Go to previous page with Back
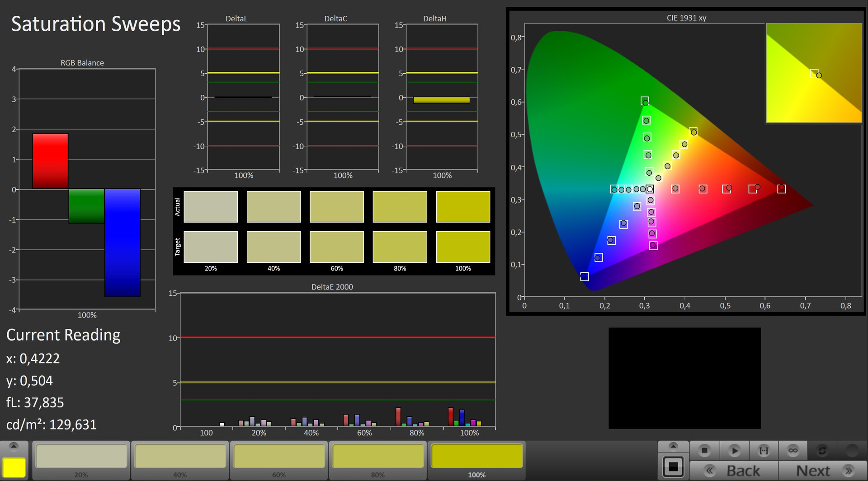The height and width of the screenshot is (481, 868). click(734, 471)
